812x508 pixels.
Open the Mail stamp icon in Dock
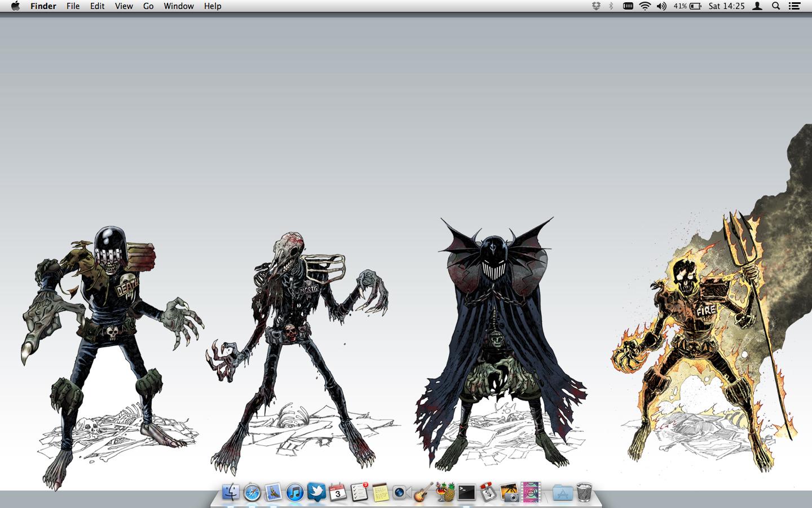point(273,492)
